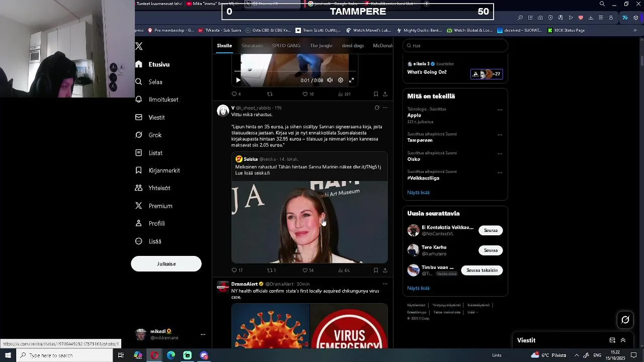
Task: Open Sanna Marin photo in quoted post
Action: 309,222
